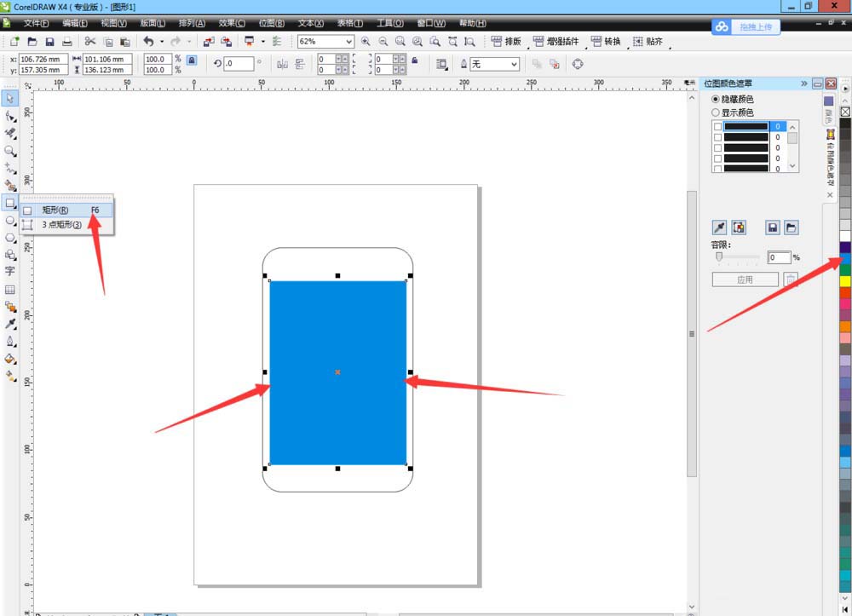
Task: Select the Zoom tool in the toolbox
Action: [x=10, y=151]
